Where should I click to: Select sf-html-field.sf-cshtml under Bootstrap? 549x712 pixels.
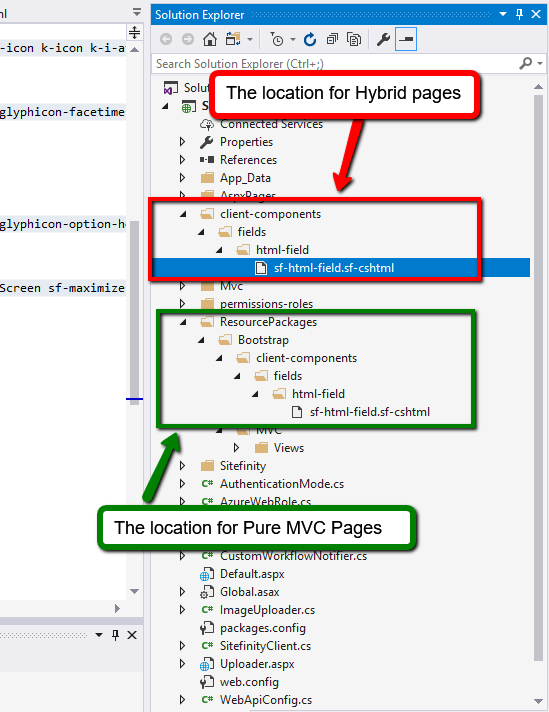click(370, 412)
